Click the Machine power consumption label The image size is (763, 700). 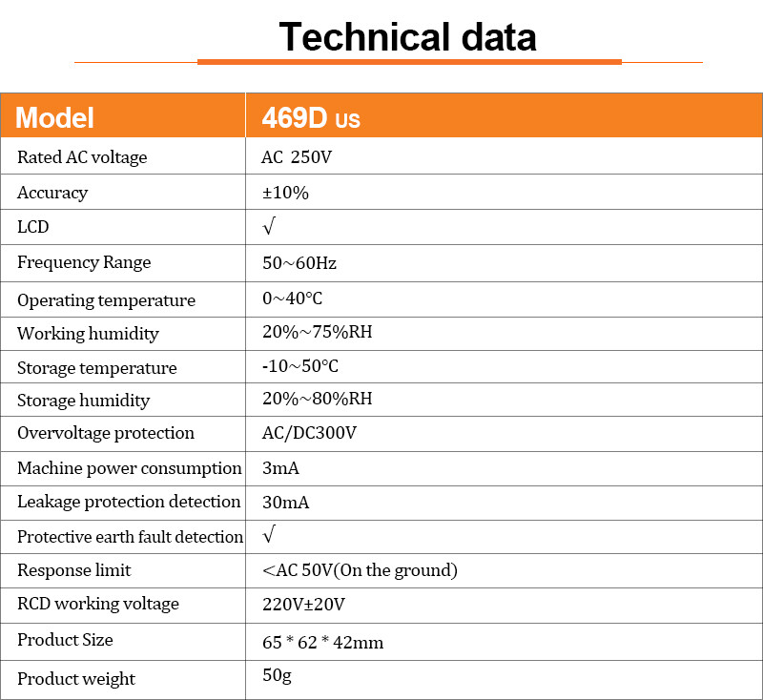pyautogui.click(x=130, y=467)
